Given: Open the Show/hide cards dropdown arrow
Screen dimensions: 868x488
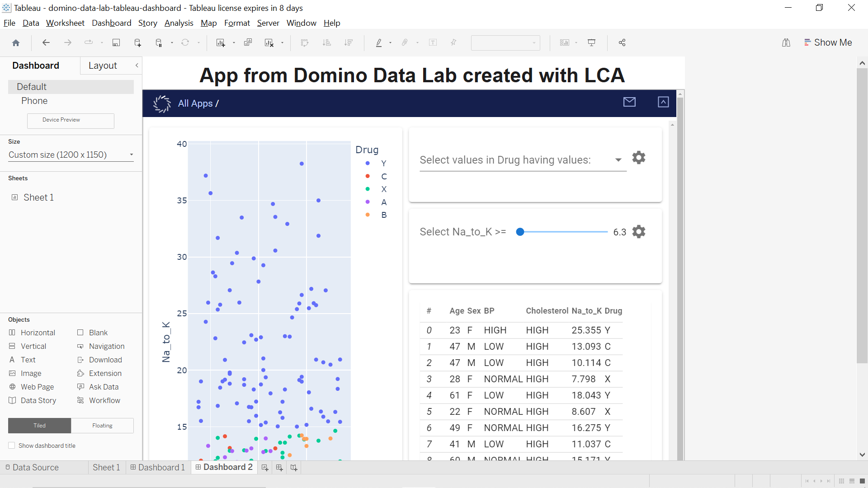Looking at the screenshot, I should [576, 42].
